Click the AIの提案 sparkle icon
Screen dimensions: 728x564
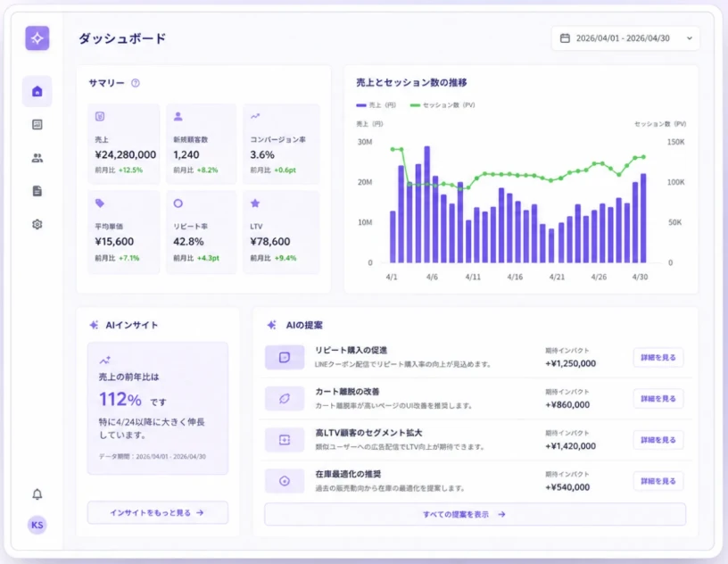[x=271, y=325]
